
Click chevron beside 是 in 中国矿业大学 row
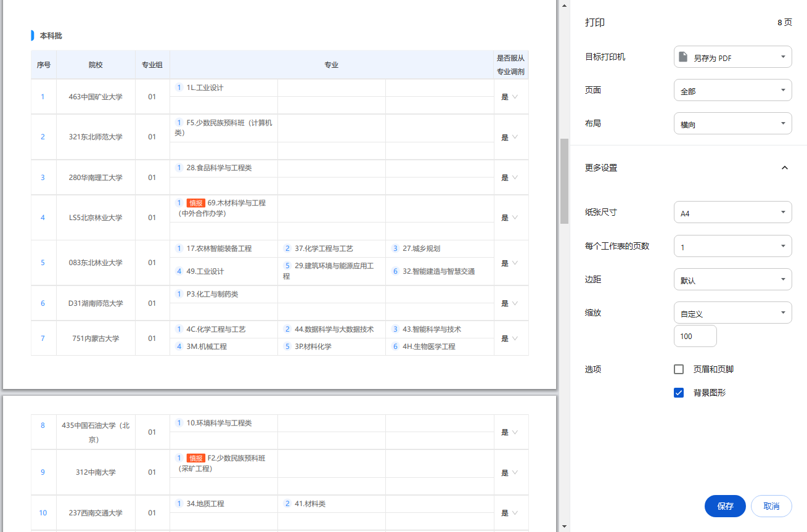tap(515, 97)
